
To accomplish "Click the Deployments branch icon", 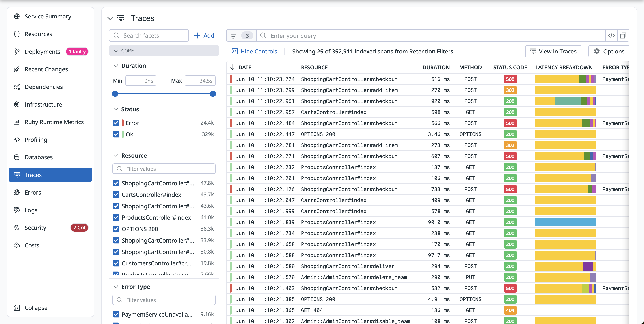I will point(17,52).
